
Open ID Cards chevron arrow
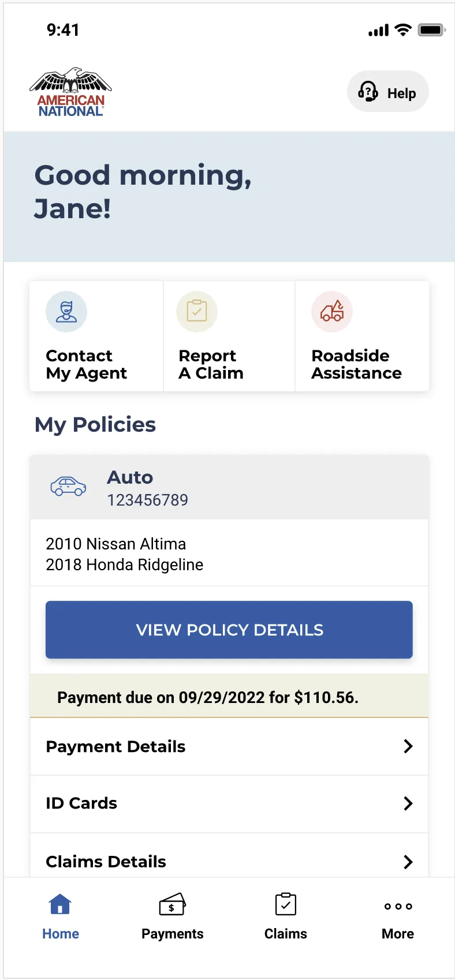click(408, 803)
